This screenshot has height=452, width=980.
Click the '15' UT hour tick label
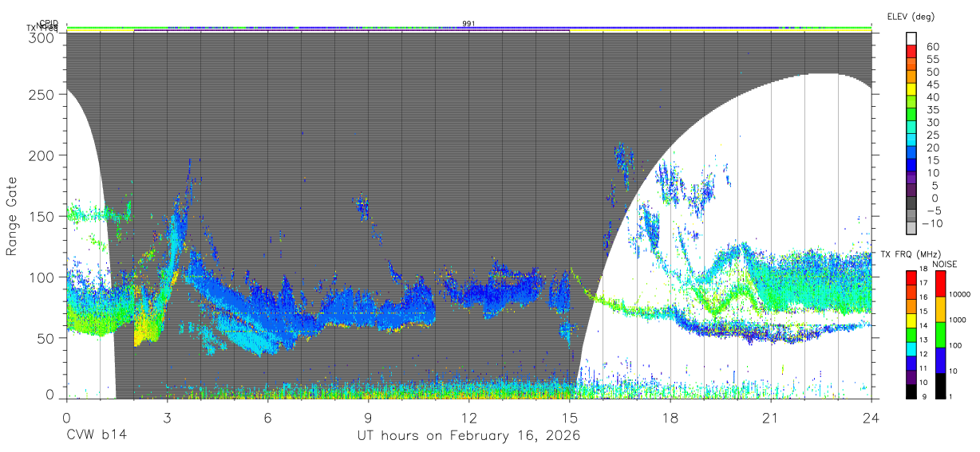tap(569, 418)
